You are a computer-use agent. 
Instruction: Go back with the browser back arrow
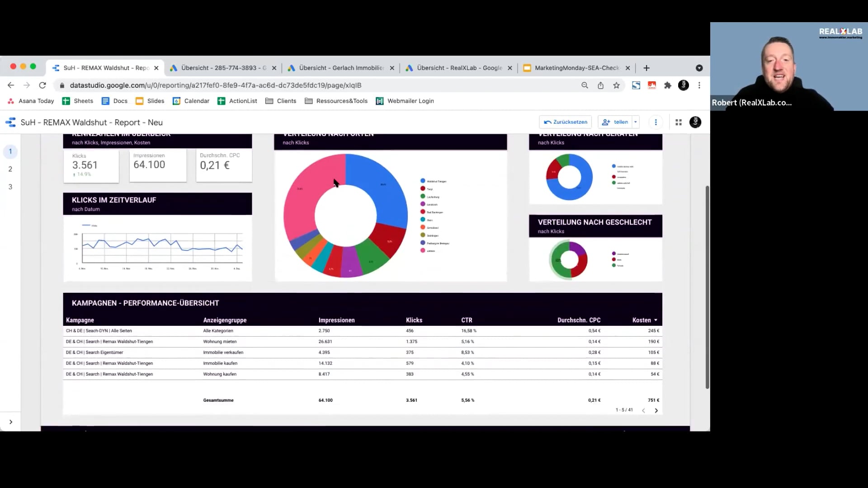(x=11, y=85)
